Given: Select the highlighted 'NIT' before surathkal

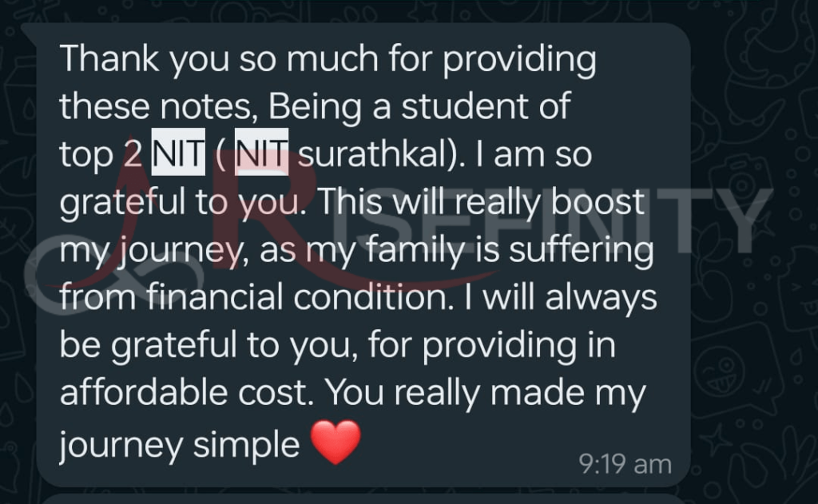Looking at the screenshot, I should tap(261, 155).
